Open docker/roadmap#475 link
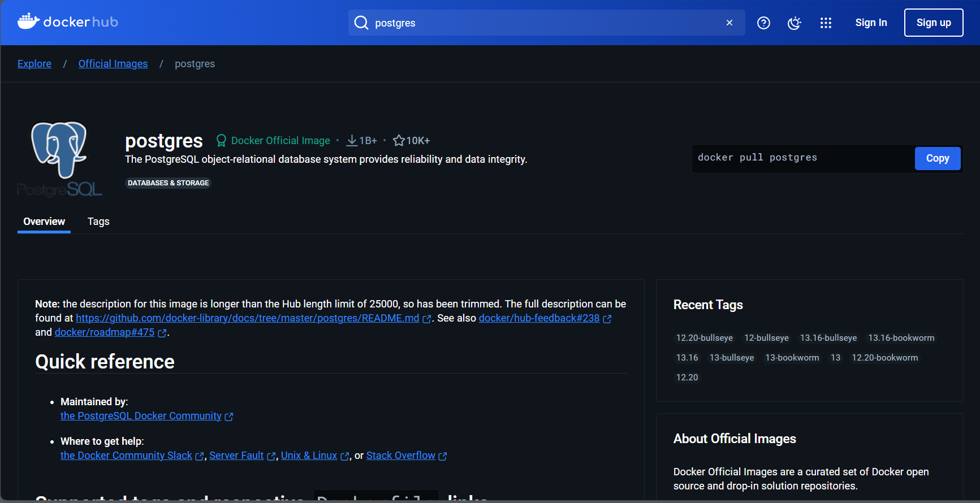Viewport: 980px width, 503px height. (x=105, y=332)
